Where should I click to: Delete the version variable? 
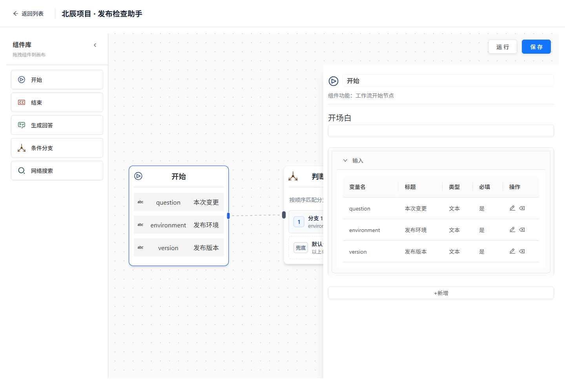pos(522,251)
